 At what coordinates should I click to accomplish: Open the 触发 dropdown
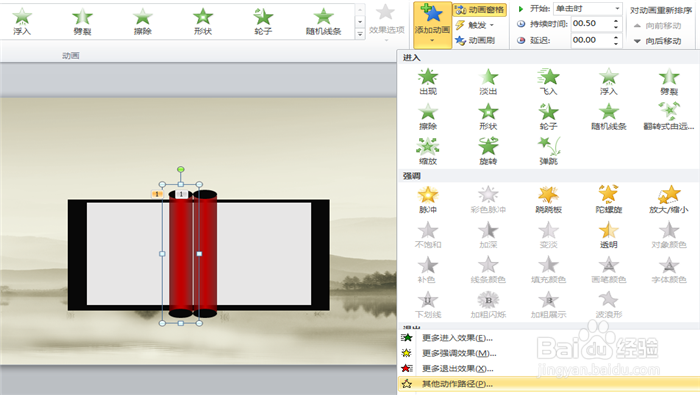coord(475,25)
